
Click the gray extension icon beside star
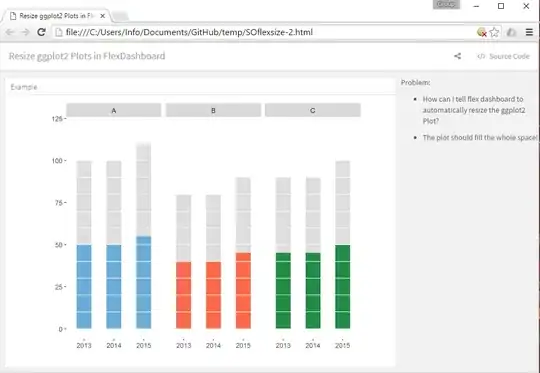click(511, 32)
